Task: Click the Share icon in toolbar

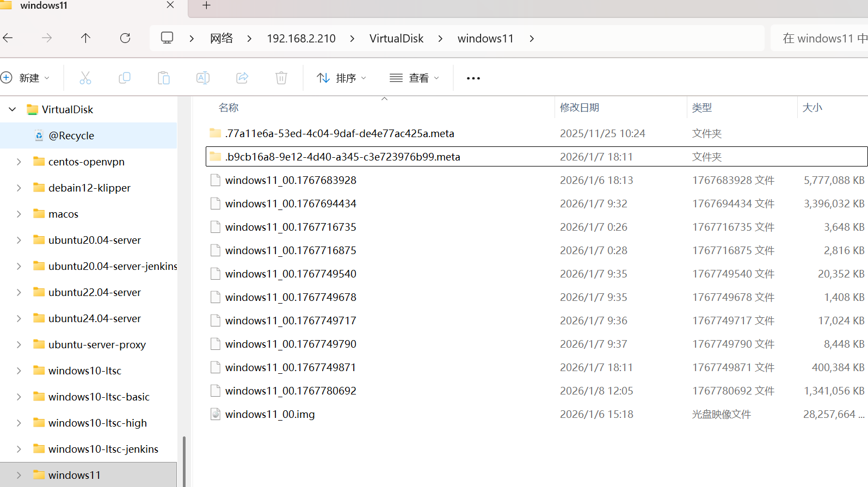Action: pyautogui.click(x=242, y=78)
